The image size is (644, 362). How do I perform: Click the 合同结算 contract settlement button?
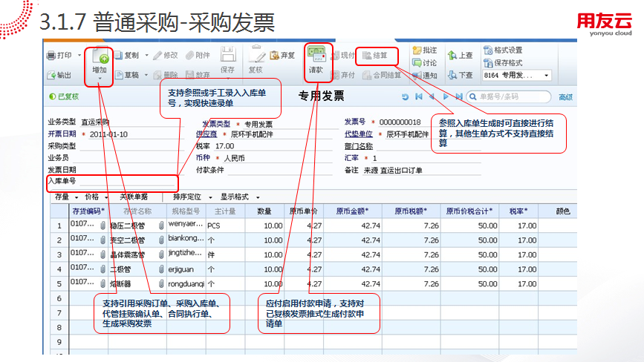coord(382,75)
